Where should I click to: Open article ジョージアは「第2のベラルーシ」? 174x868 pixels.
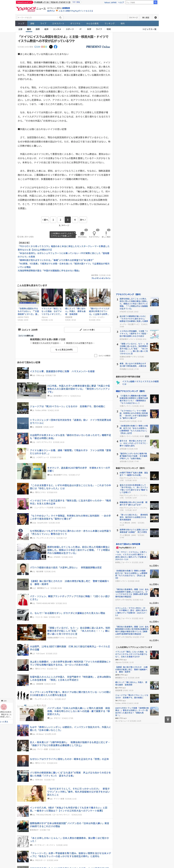[67, 406]
